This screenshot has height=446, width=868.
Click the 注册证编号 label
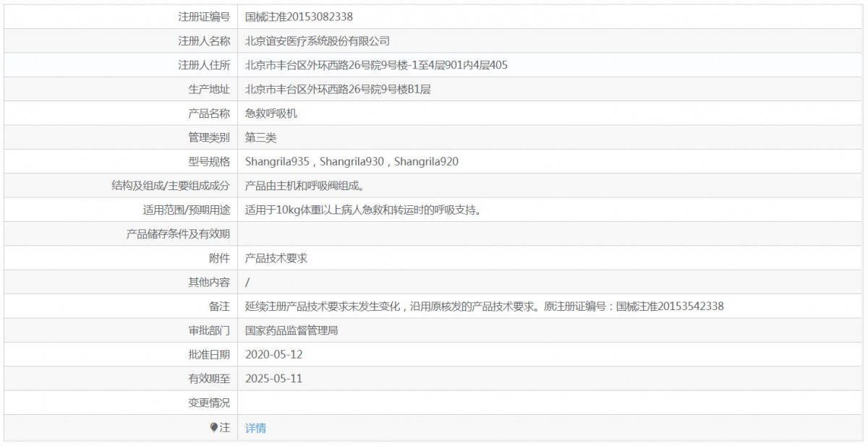[204, 17]
